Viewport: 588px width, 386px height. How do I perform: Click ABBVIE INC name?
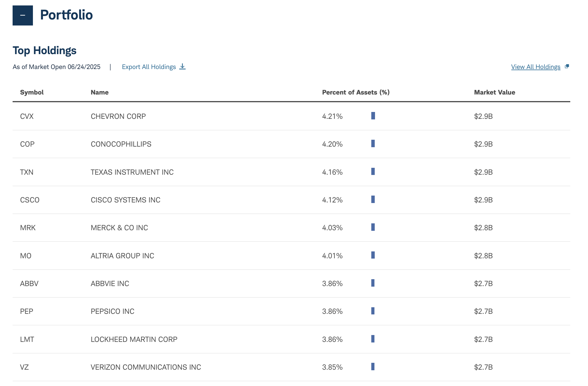coord(110,283)
